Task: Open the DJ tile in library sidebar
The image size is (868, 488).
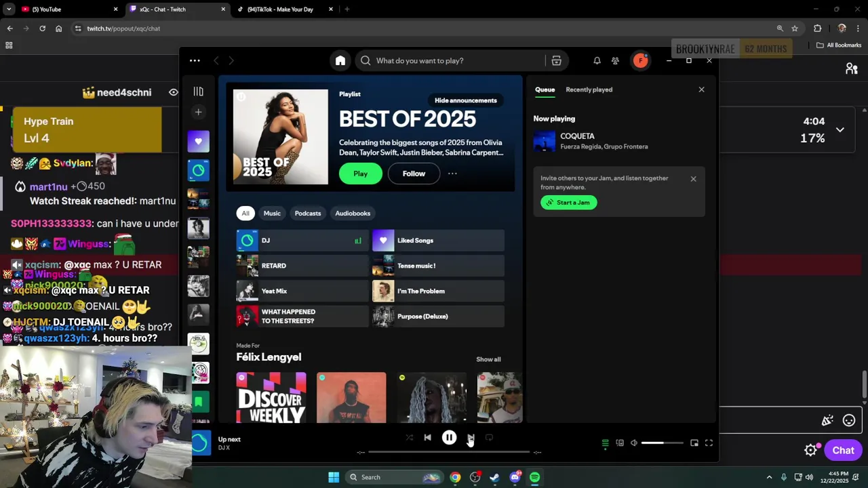Action: point(199,171)
